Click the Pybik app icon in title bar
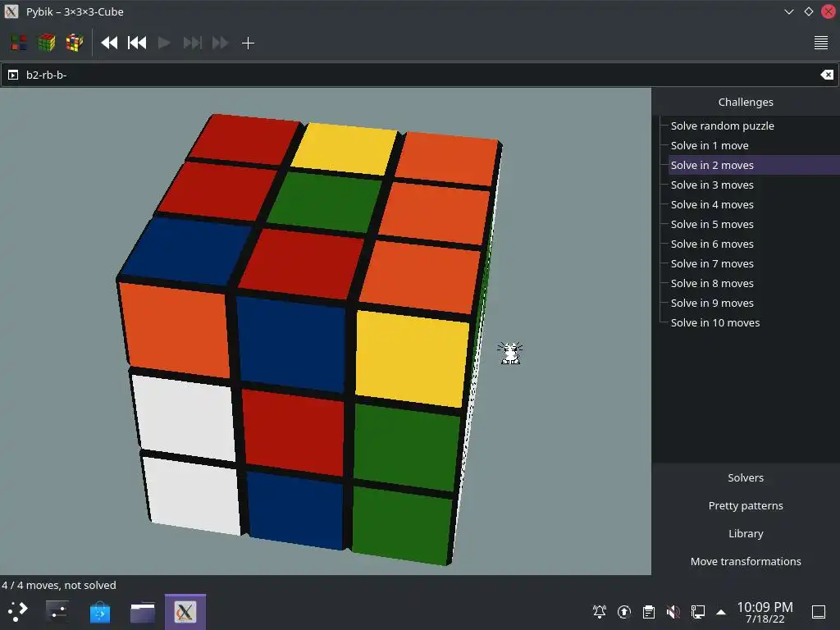The width and height of the screenshot is (840, 630). (11, 11)
